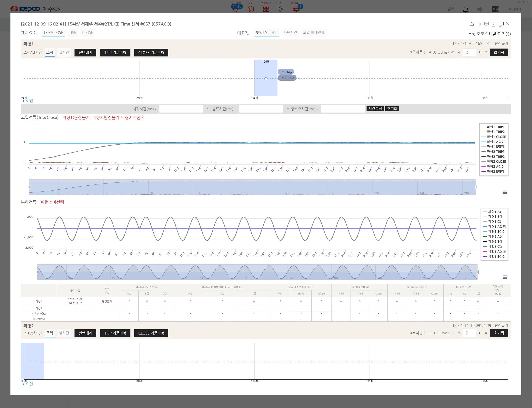Open load current chart hamburger menu
The image size is (532, 408).
click(x=505, y=277)
